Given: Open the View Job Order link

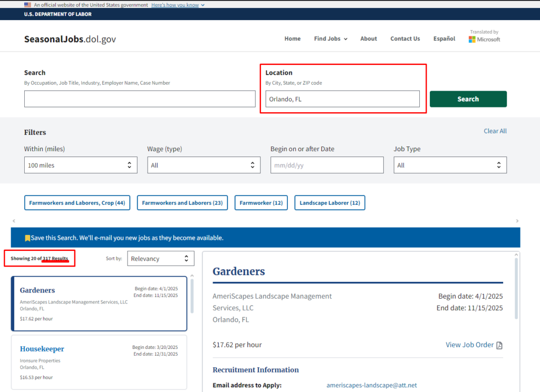Looking at the screenshot, I should click(469, 345).
